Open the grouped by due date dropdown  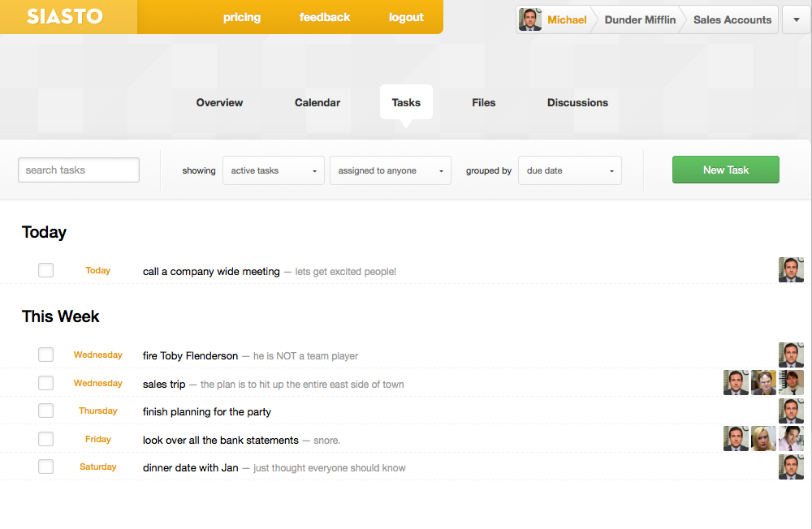point(569,170)
